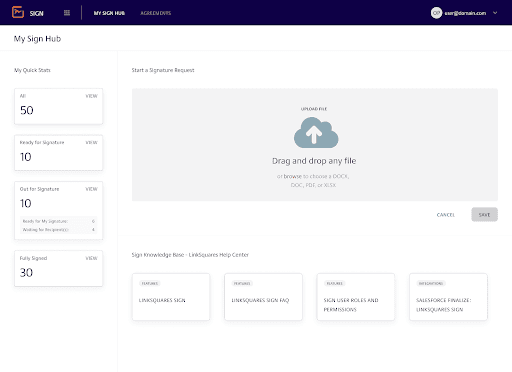Click the Cancel button
The height and width of the screenshot is (372, 512).
click(x=446, y=215)
